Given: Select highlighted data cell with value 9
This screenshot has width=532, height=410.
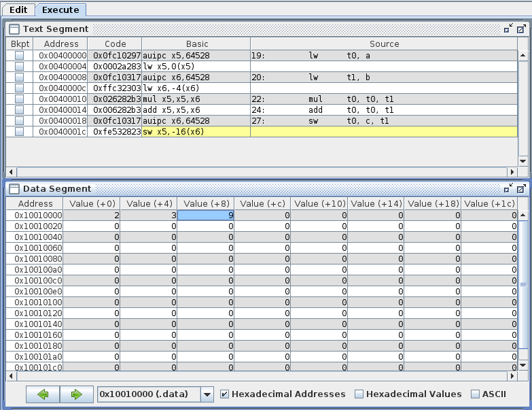Looking at the screenshot, I should 206,215.
